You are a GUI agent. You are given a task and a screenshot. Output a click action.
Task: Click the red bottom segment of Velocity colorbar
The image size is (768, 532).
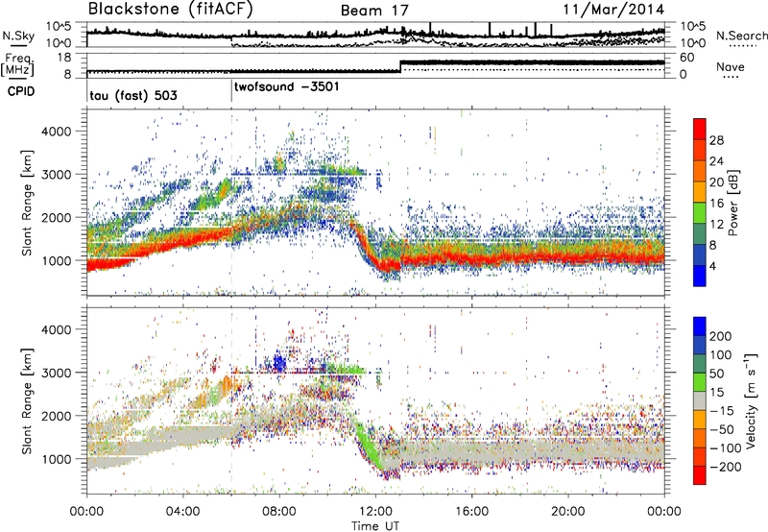[x=700, y=475]
